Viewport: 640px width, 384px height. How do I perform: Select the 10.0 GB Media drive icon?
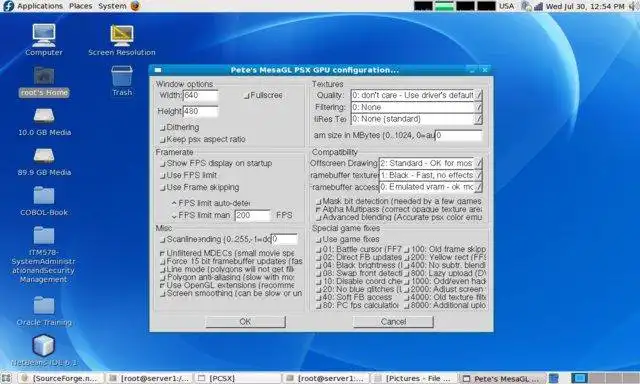[44, 116]
